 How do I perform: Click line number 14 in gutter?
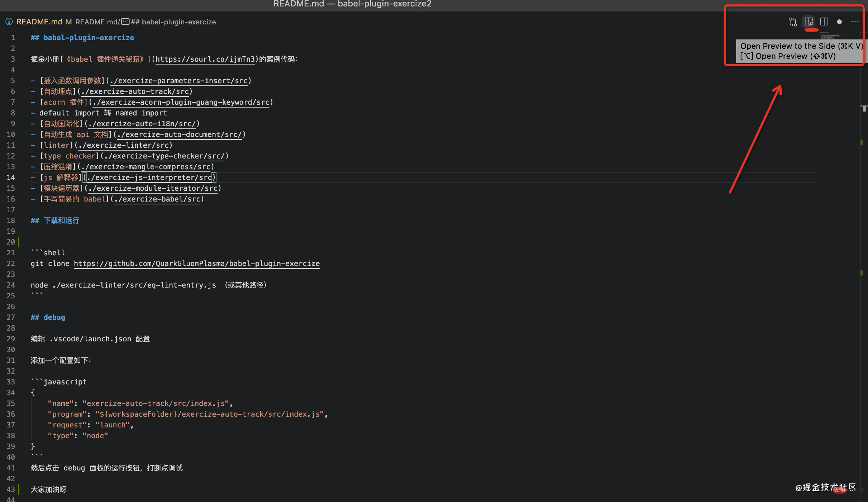[11, 177]
